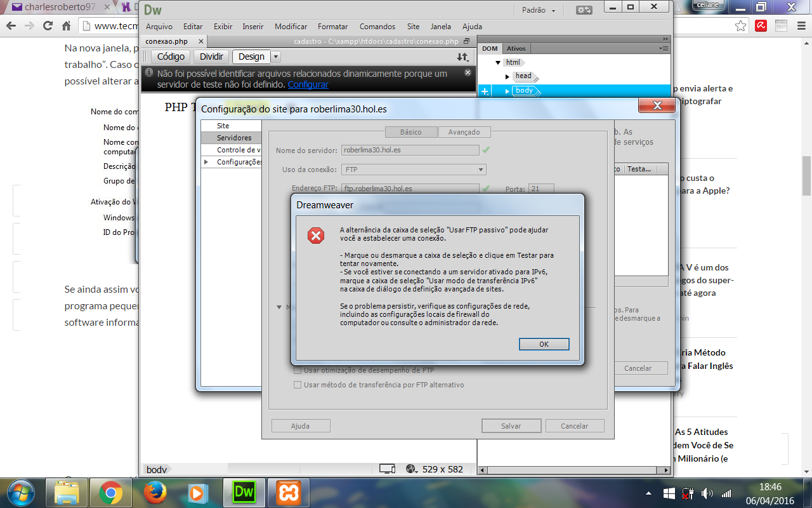Open the Arquivo menu

[x=159, y=27]
